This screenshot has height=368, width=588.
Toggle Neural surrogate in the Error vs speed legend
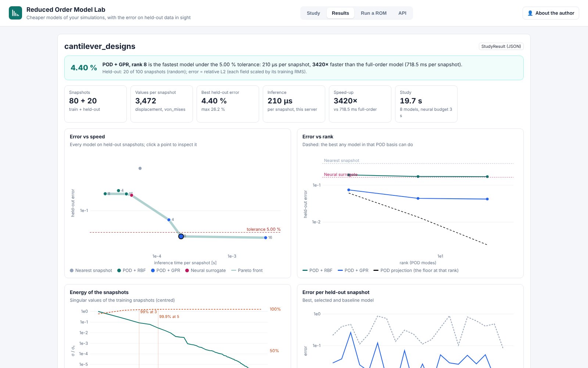pyautogui.click(x=205, y=270)
